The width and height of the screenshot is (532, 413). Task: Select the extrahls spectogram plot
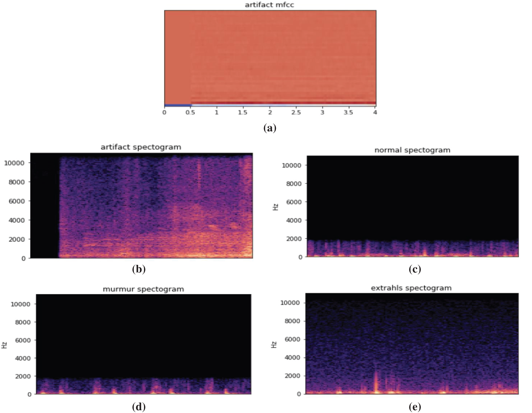412,343
